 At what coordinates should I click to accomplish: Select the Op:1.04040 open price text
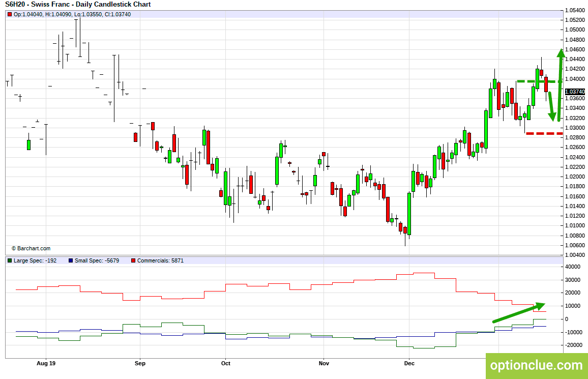pyautogui.click(x=28, y=14)
